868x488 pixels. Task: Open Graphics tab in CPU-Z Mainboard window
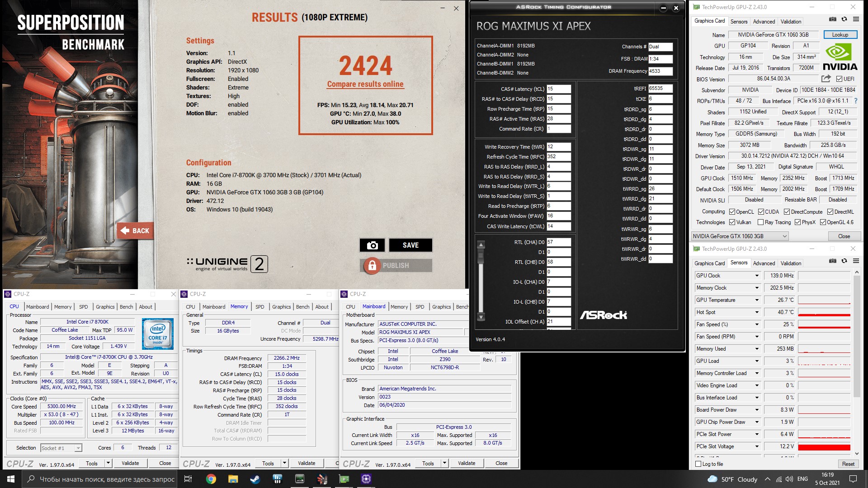[x=441, y=307]
